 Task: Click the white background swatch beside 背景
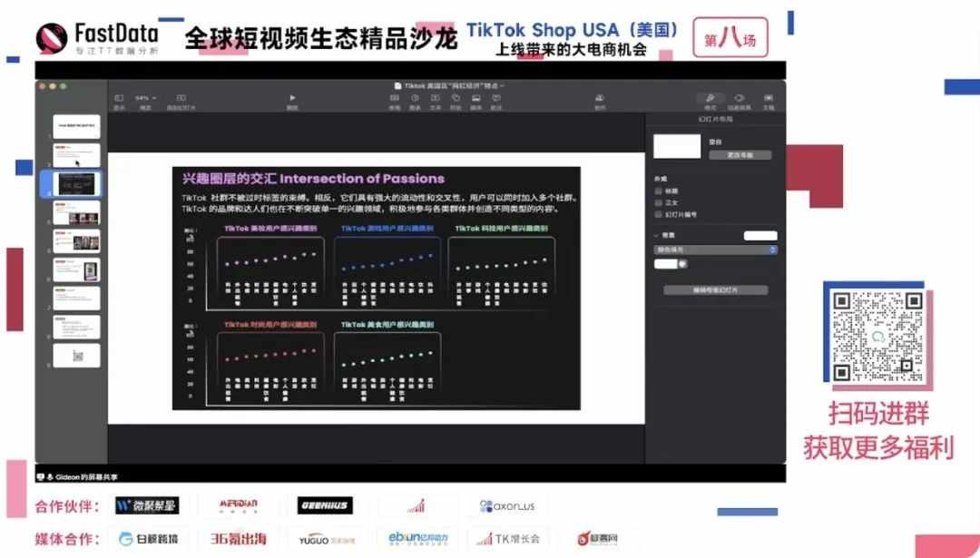760,236
